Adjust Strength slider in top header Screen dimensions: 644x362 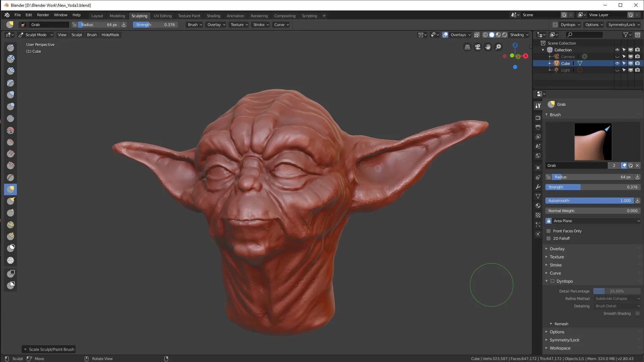[155, 25]
